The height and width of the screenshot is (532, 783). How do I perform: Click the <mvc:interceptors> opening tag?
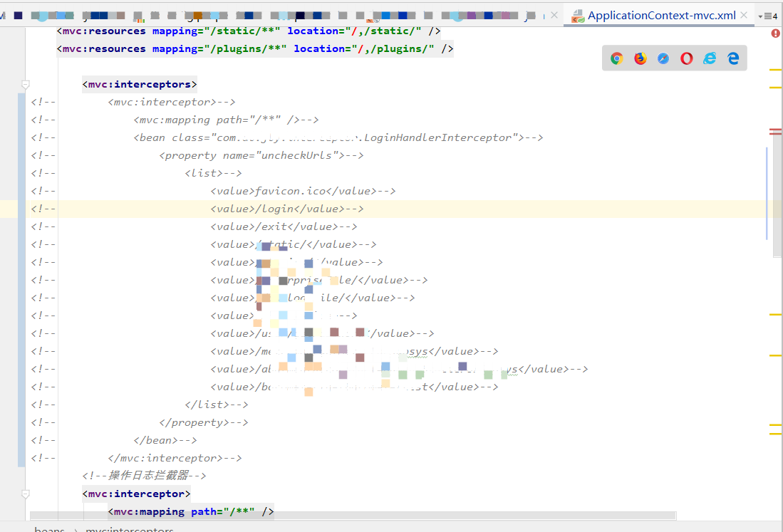tap(140, 84)
